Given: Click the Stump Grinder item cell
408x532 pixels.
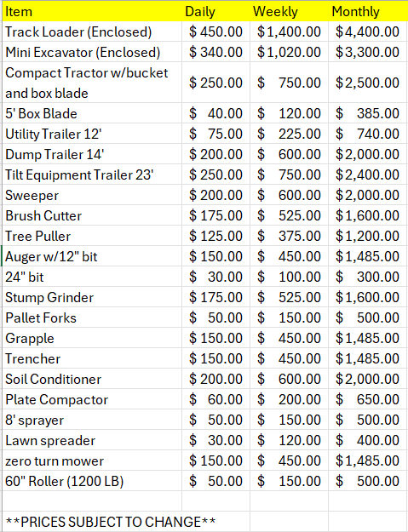Looking at the screenshot, I should pos(92,297).
